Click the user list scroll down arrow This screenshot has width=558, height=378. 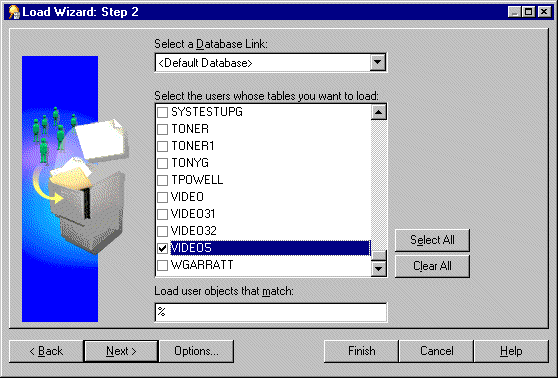click(x=379, y=268)
